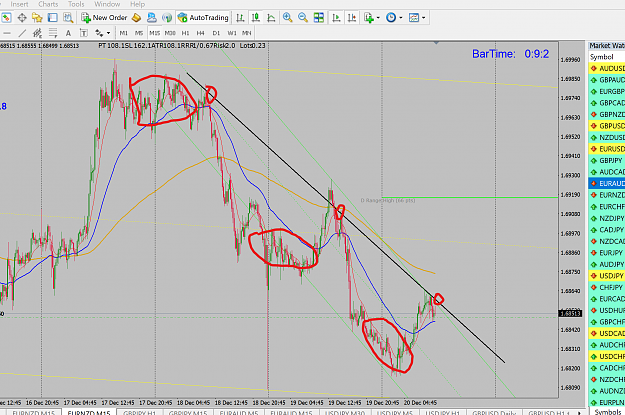The height and width of the screenshot is (415, 625).
Task: Switch chart to bar chart style
Action: (x=240, y=18)
